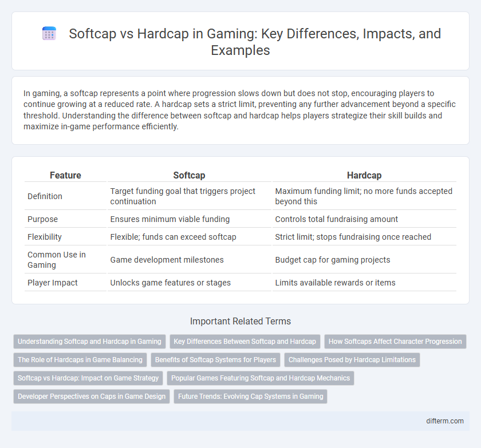Click the 'Important Related Terms' heading
This screenshot has height=448, width=481.
(x=240, y=321)
